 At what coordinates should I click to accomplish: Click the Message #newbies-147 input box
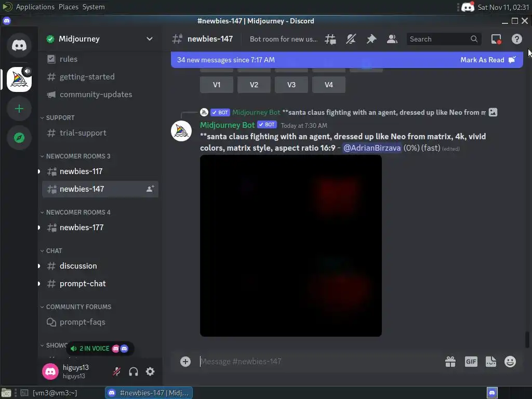click(319, 362)
